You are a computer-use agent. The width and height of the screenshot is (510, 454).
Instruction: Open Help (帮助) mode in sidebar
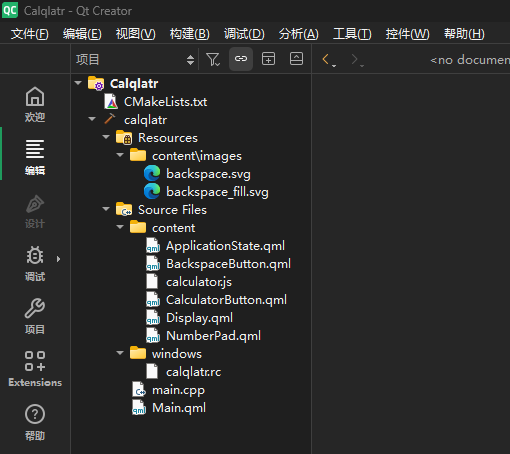point(35,422)
